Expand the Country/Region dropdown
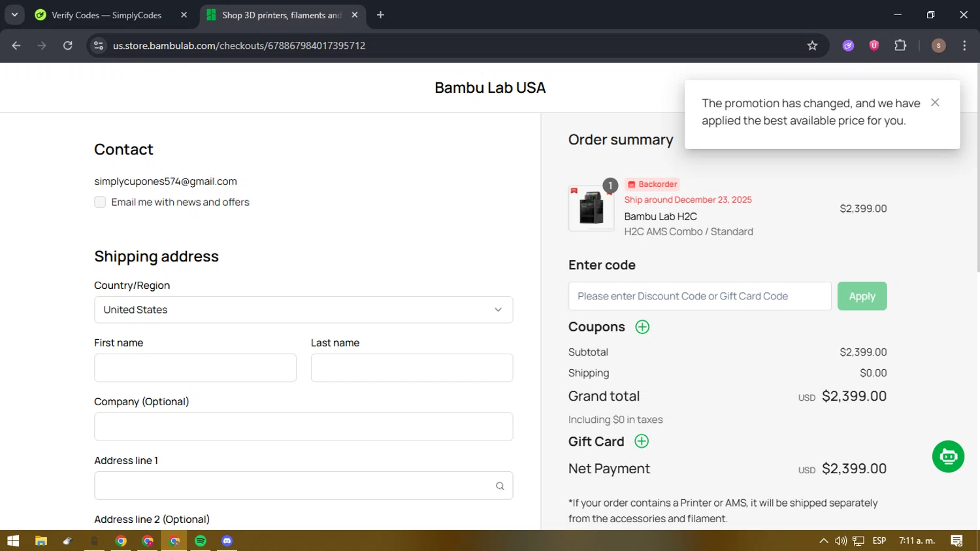 tap(303, 310)
